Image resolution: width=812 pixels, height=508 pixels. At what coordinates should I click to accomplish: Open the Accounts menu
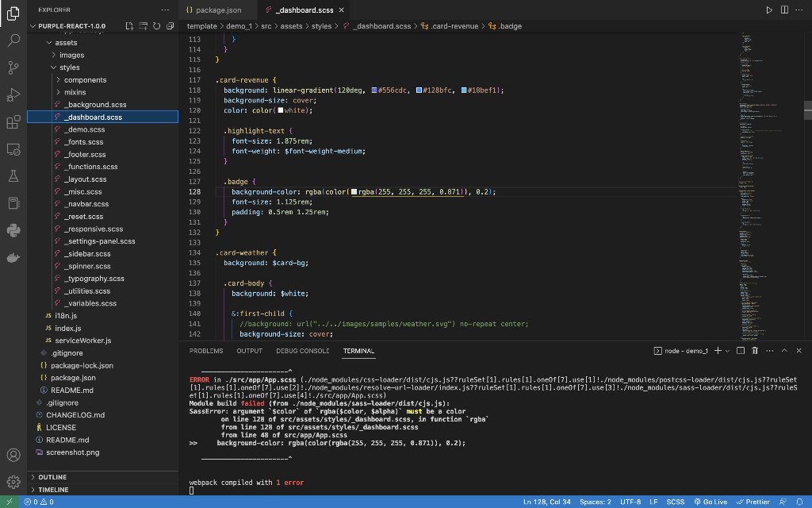click(x=13, y=455)
